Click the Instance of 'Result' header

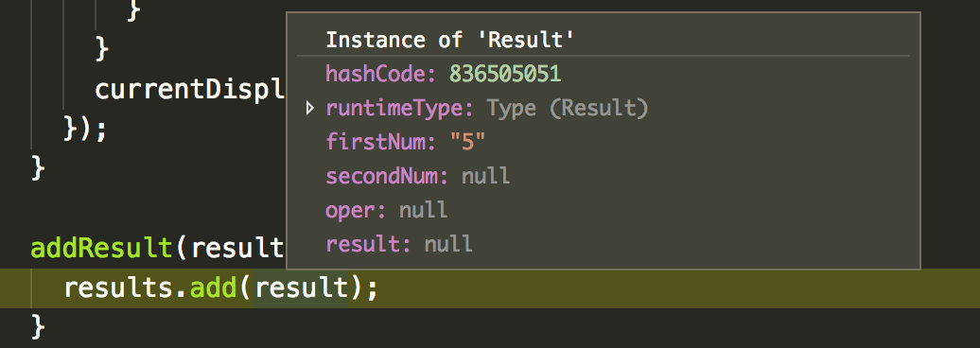tap(450, 41)
